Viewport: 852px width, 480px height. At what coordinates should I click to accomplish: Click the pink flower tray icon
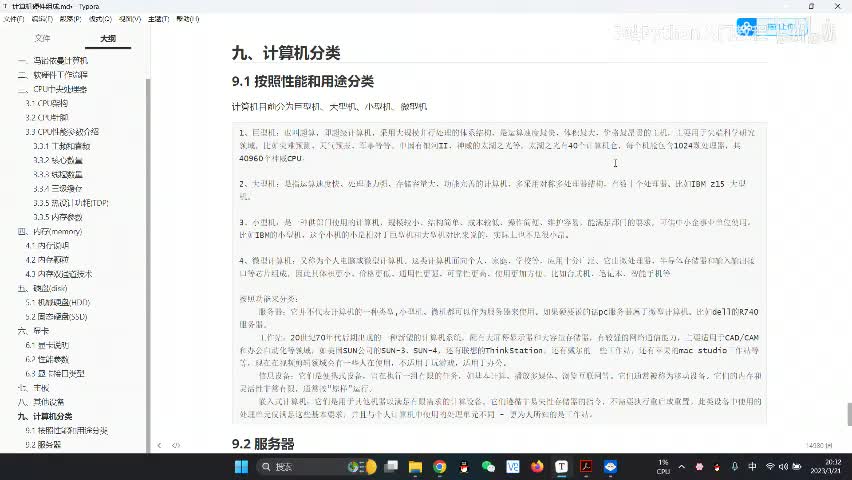click(x=699, y=466)
